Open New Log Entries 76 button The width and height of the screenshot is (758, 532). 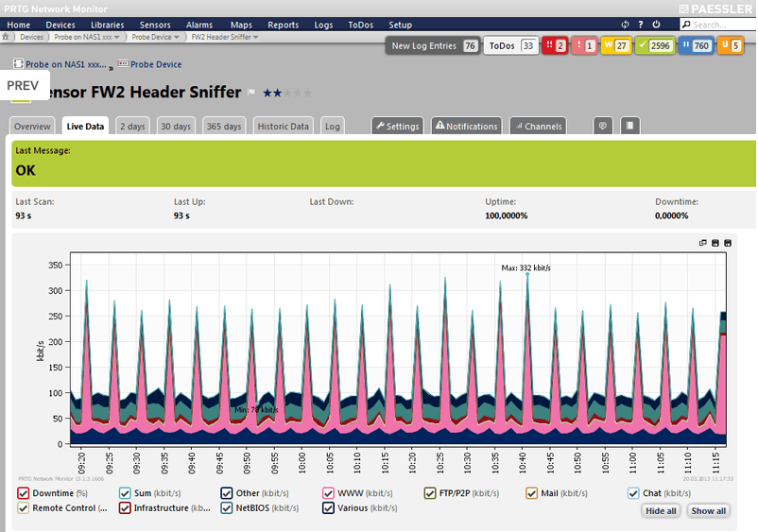pos(433,45)
